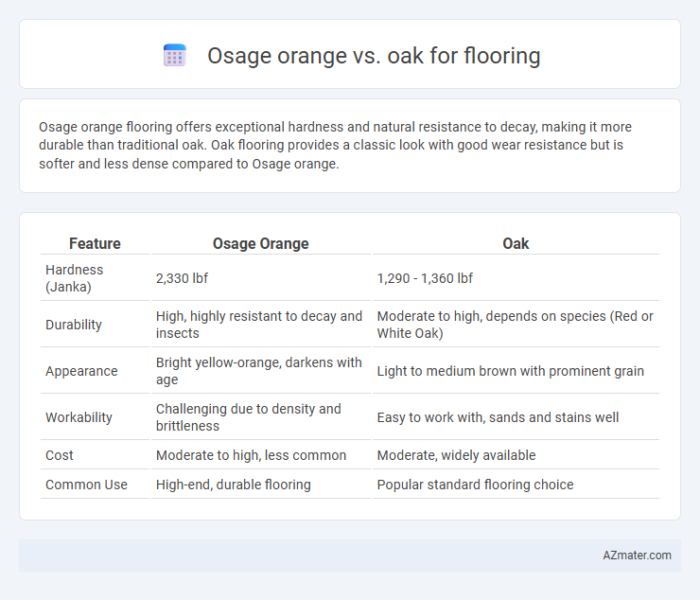Click the 'Osage Orange' column header
The image size is (700, 600).
tap(261, 243)
